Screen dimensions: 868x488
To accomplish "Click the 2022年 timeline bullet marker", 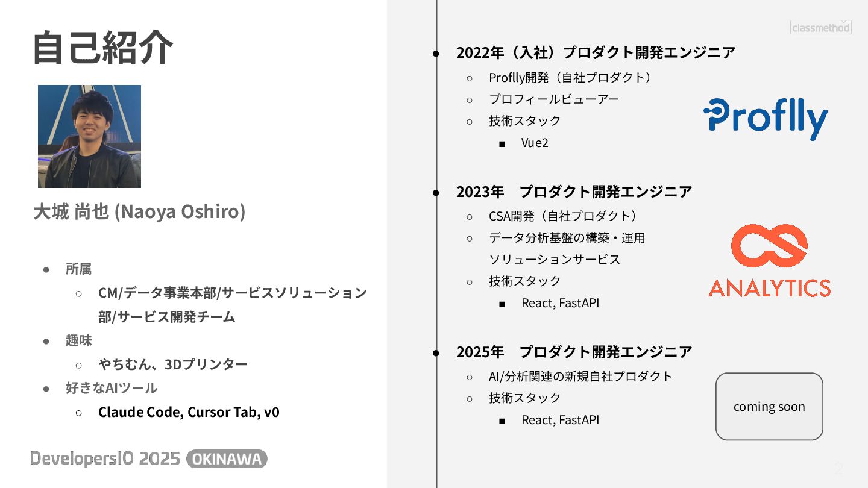I will pyautogui.click(x=436, y=54).
